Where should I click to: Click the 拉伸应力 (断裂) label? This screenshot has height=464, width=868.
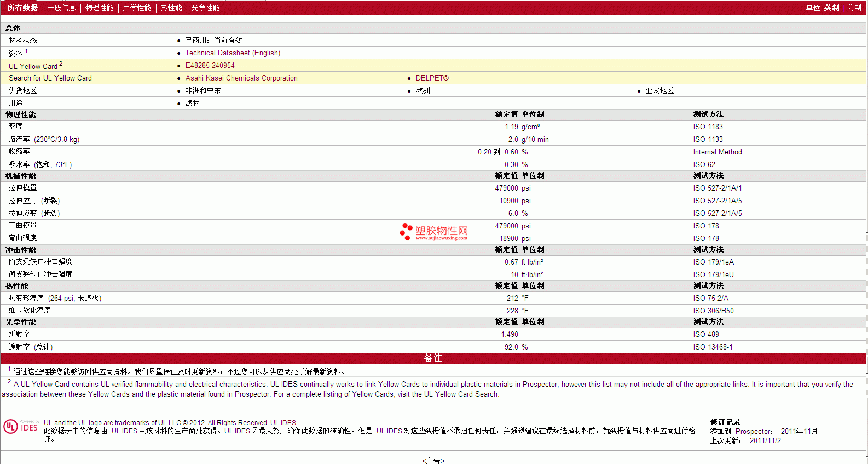tap(34, 201)
